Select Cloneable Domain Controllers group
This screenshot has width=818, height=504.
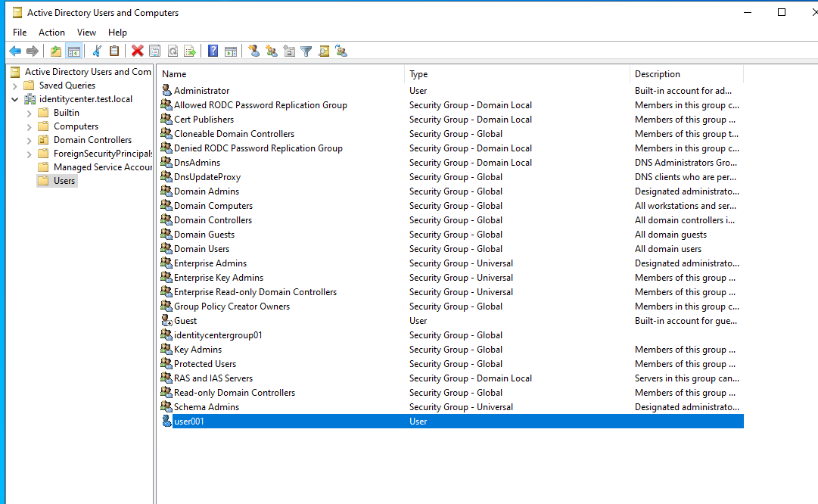pos(235,133)
